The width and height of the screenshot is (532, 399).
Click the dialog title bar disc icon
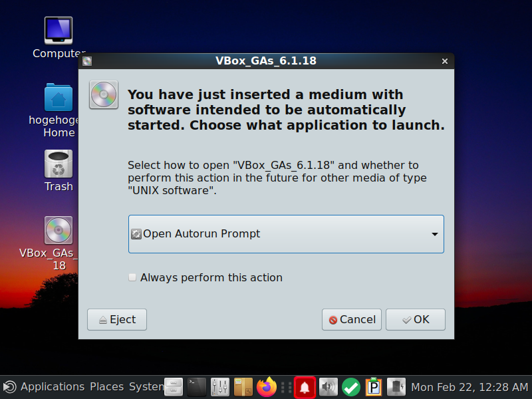[x=87, y=61]
